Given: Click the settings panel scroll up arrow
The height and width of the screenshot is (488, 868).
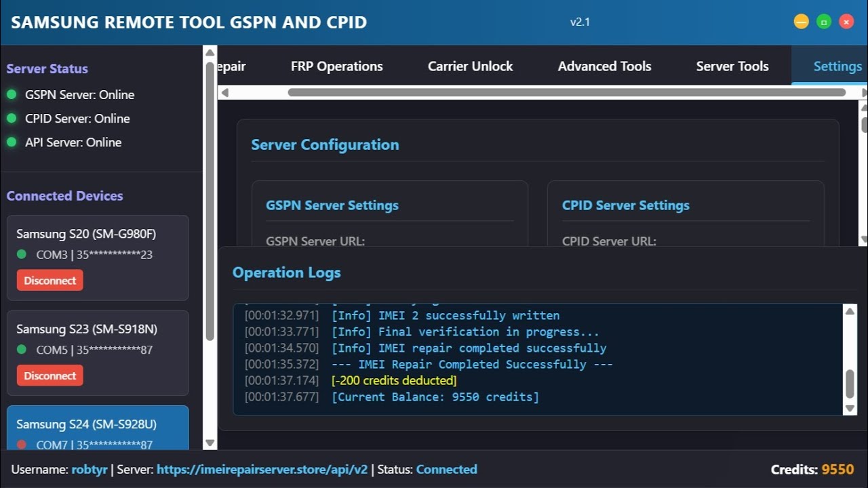Looking at the screenshot, I should (864, 107).
